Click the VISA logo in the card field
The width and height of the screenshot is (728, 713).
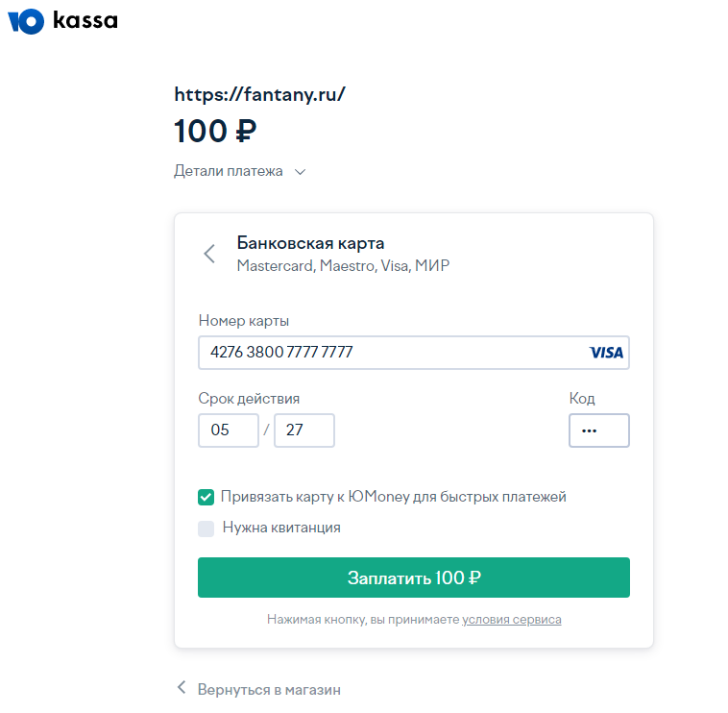coord(606,353)
